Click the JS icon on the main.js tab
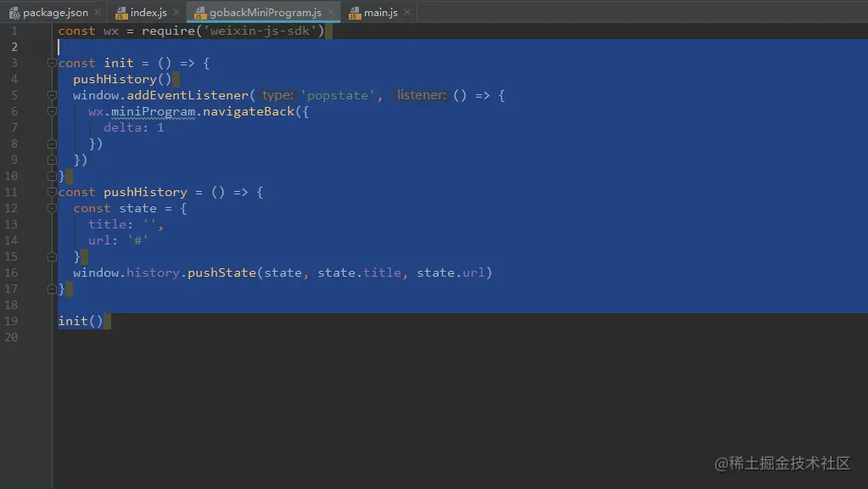The width and height of the screenshot is (868, 489). point(353,12)
